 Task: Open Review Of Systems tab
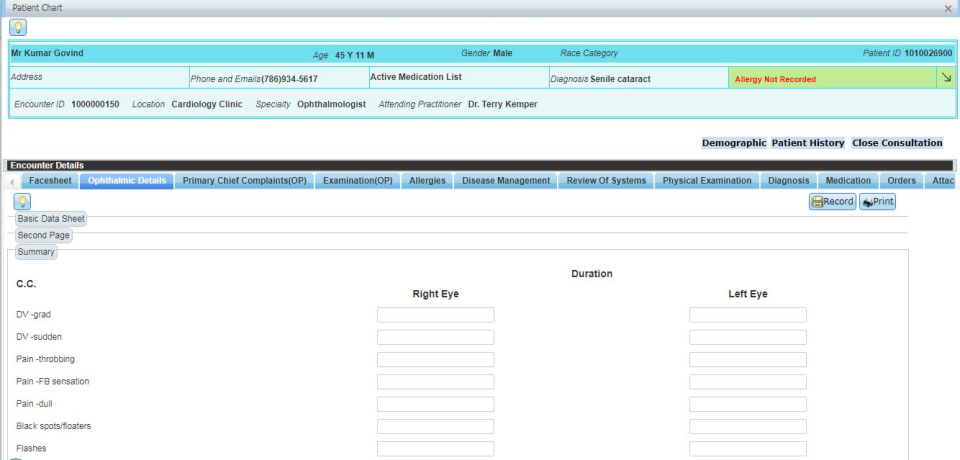point(606,181)
